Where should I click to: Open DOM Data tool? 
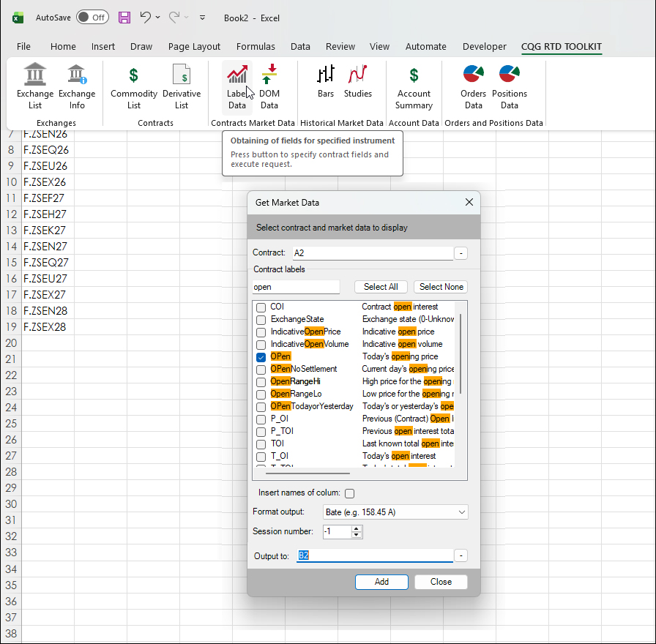pyautogui.click(x=269, y=86)
